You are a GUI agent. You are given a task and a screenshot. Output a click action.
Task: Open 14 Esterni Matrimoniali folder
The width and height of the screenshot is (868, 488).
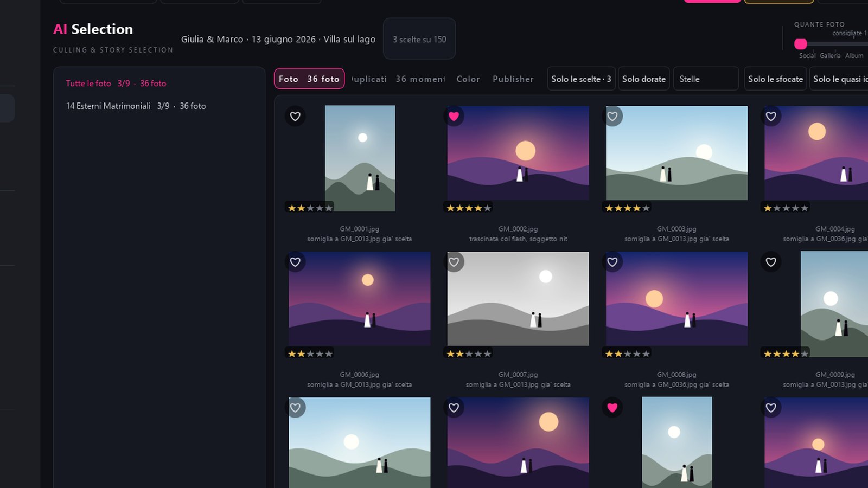click(136, 106)
